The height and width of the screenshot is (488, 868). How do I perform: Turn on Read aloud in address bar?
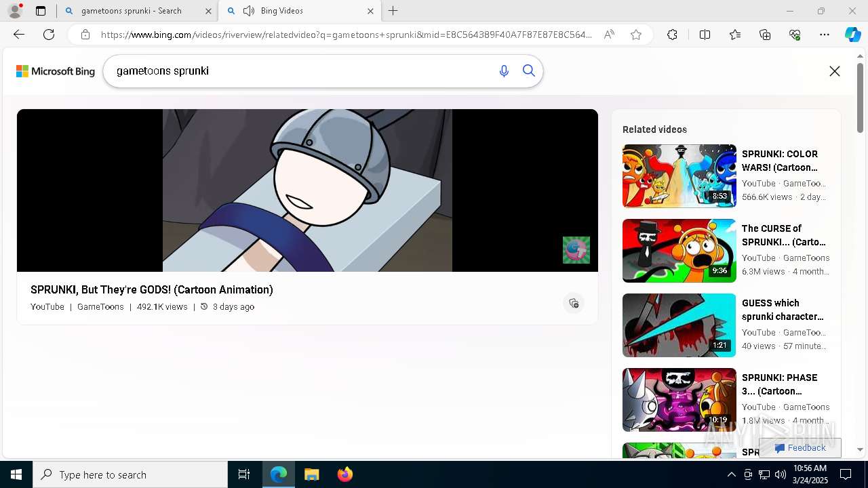click(x=609, y=35)
